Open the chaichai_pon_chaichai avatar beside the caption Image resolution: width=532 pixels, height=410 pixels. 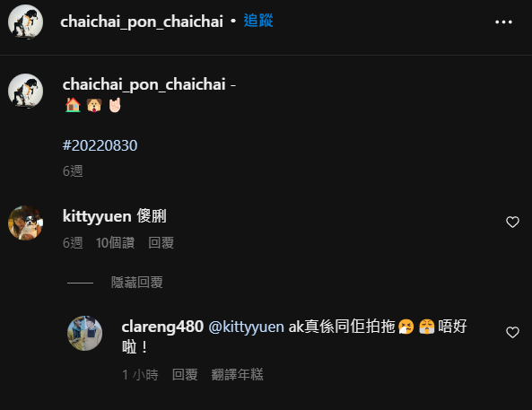tap(25, 91)
